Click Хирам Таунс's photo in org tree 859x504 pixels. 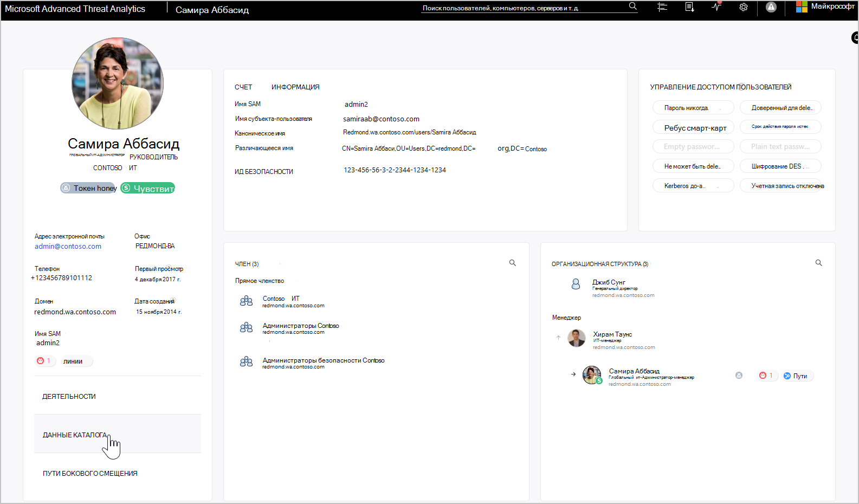pyautogui.click(x=577, y=338)
